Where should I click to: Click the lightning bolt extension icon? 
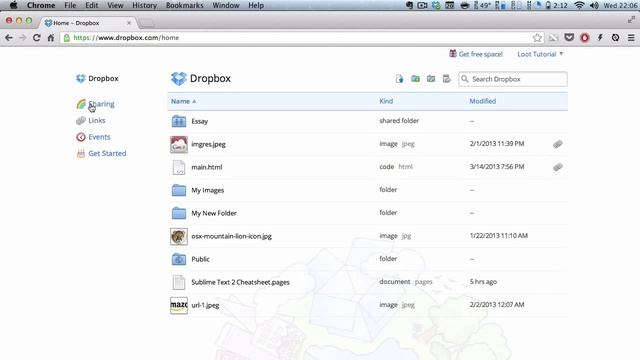(600, 38)
